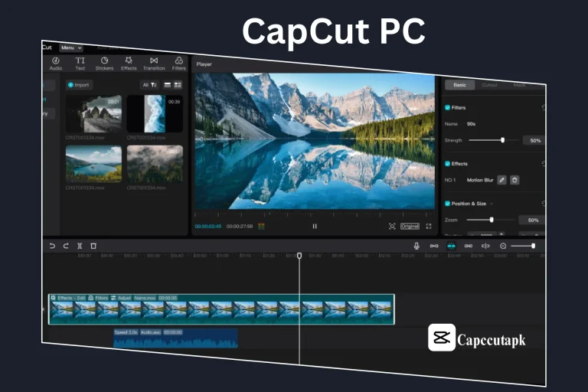The height and width of the screenshot is (392, 588).
Task: Redo the last action
Action: pos(66,246)
